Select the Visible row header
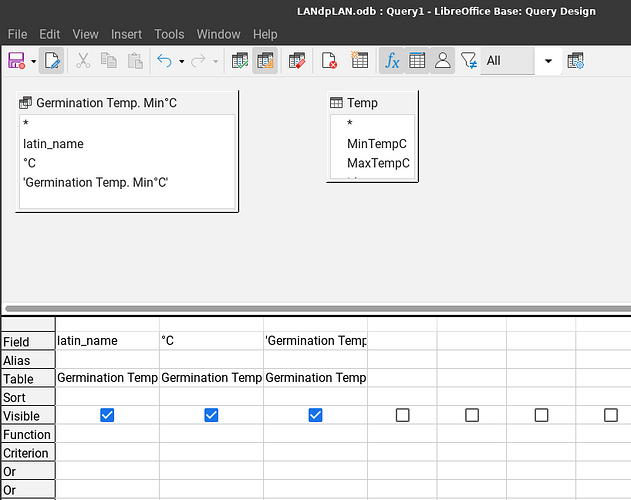The width and height of the screenshot is (631, 500). point(28,415)
